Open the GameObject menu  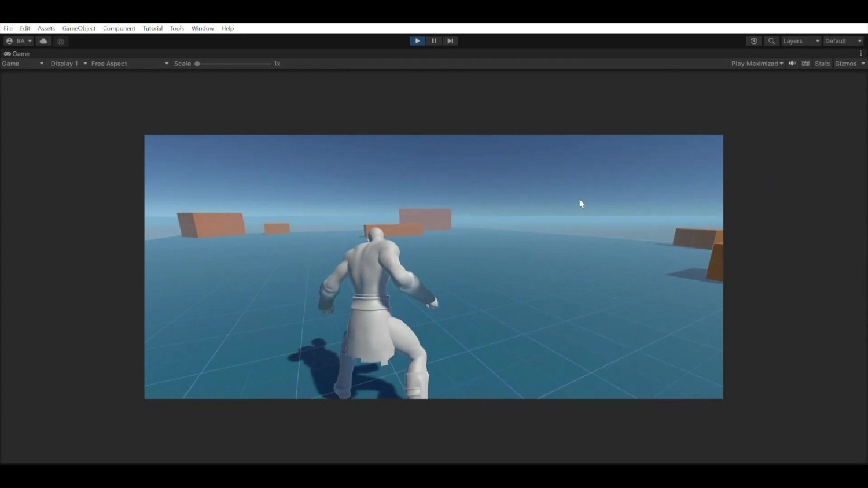coord(79,28)
